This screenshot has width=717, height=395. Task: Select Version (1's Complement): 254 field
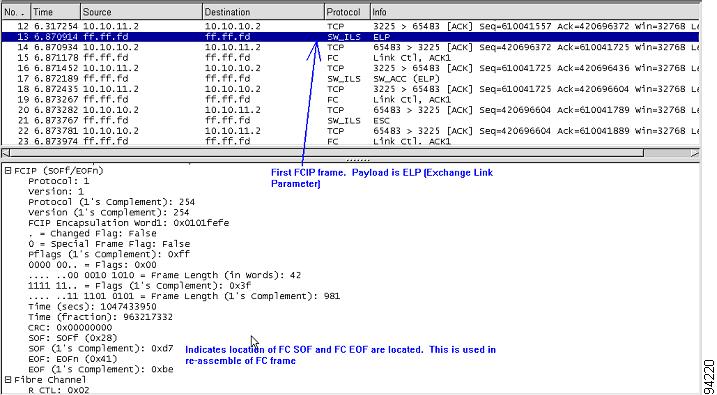click(109, 213)
